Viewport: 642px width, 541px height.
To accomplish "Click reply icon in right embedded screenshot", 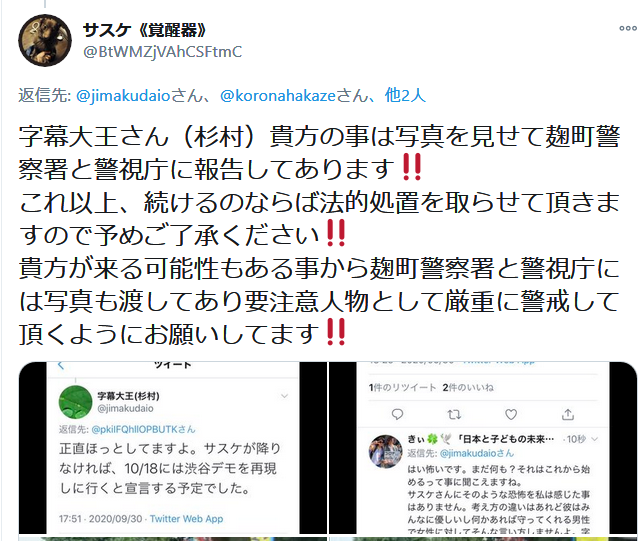I will [397, 414].
